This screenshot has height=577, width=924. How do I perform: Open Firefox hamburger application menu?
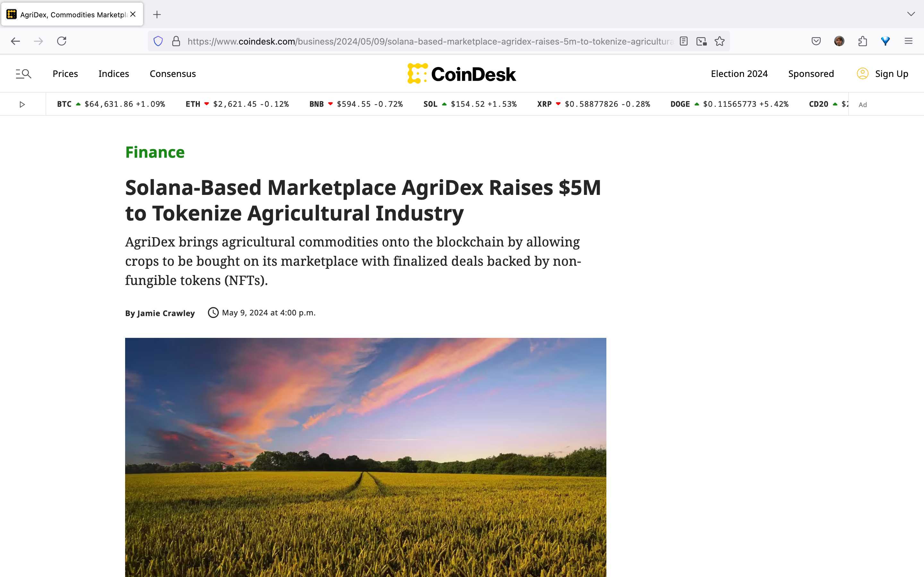click(908, 41)
